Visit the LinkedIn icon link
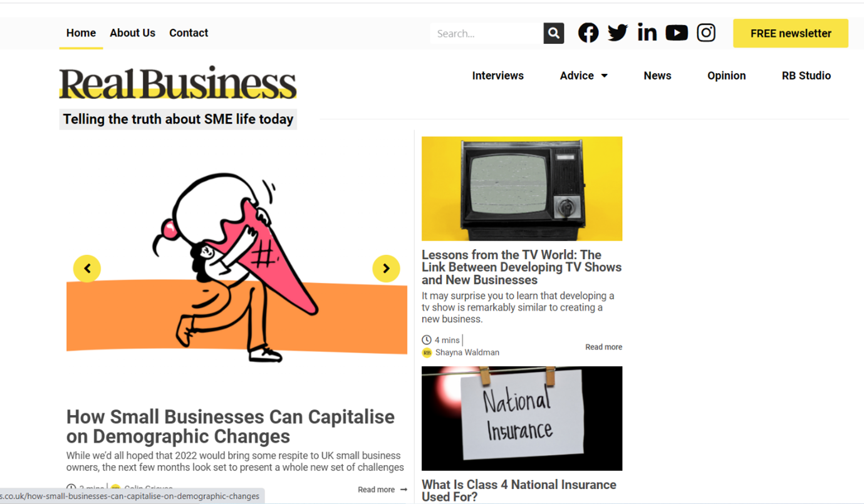The width and height of the screenshot is (864, 504). click(647, 33)
